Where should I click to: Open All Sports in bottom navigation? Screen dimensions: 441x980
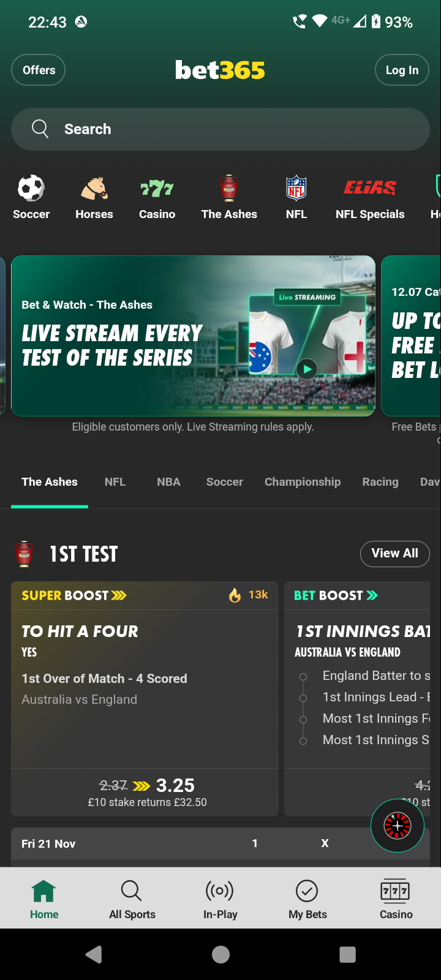(132, 899)
